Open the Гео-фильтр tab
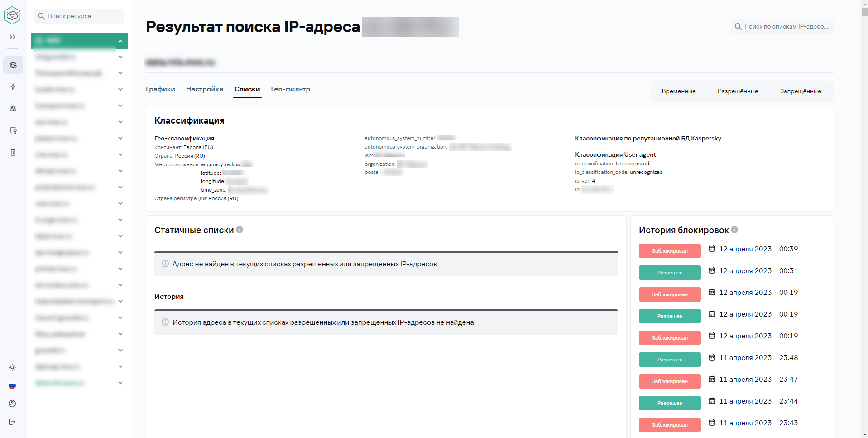This screenshot has height=438, width=868. pyautogui.click(x=290, y=89)
